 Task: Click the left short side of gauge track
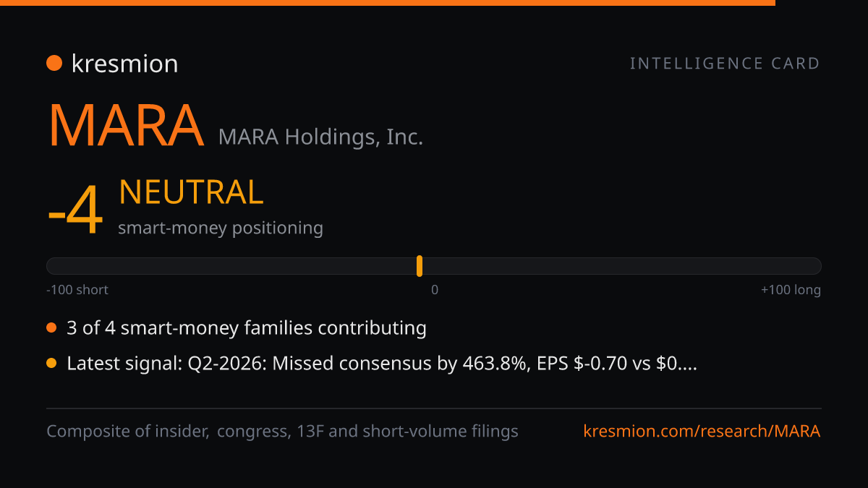pos(231,266)
